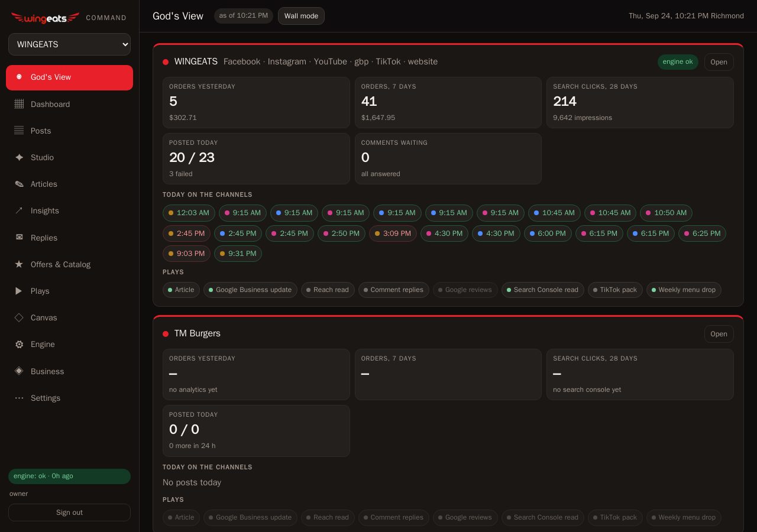Click the Dashboard grid icon
The height and width of the screenshot is (532, 757).
pos(19,104)
